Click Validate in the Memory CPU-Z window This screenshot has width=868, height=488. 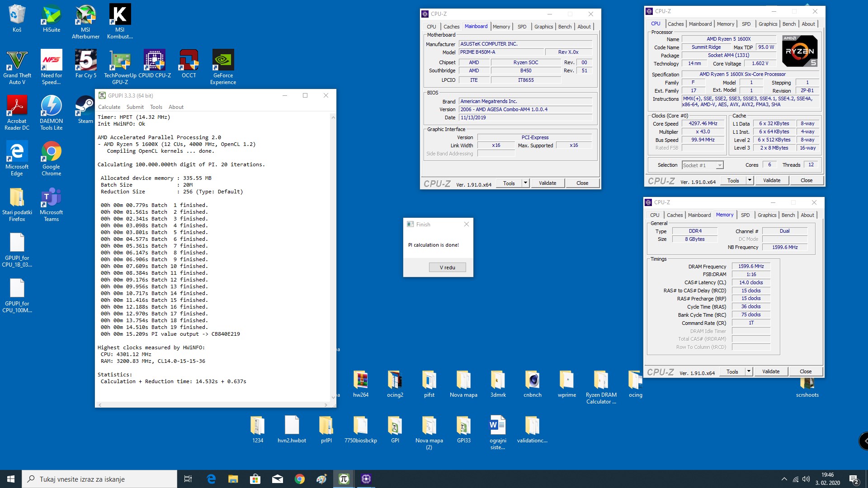click(x=771, y=371)
